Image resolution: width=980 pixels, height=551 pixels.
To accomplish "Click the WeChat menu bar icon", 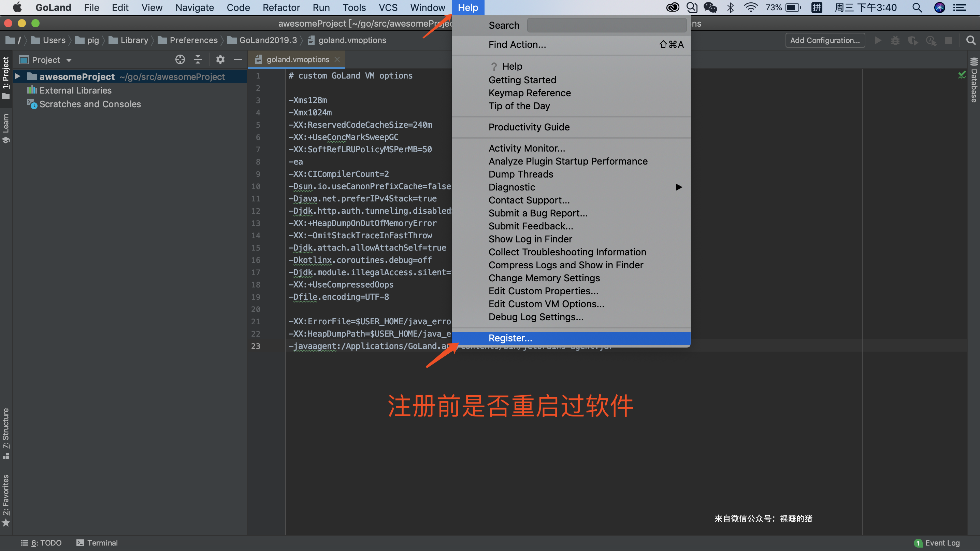I will pos(710,8).
